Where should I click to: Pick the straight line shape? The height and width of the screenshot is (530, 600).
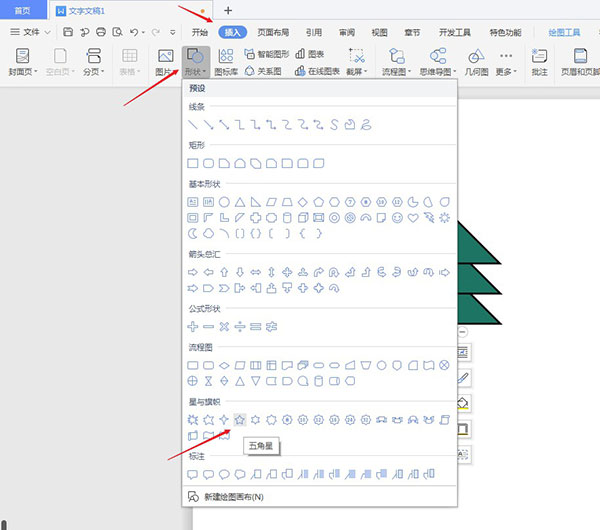point(193,125)
